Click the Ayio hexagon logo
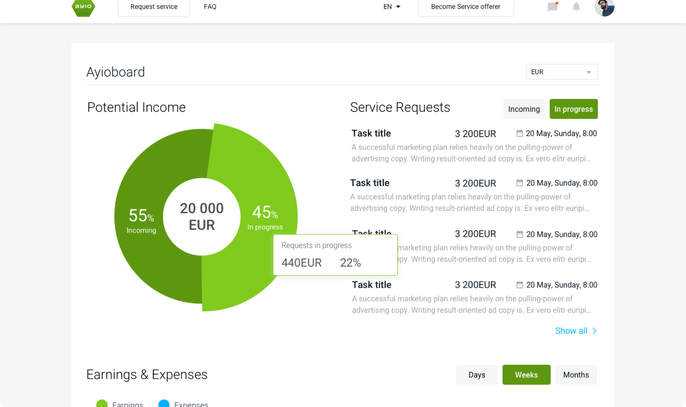 point(83,7)
